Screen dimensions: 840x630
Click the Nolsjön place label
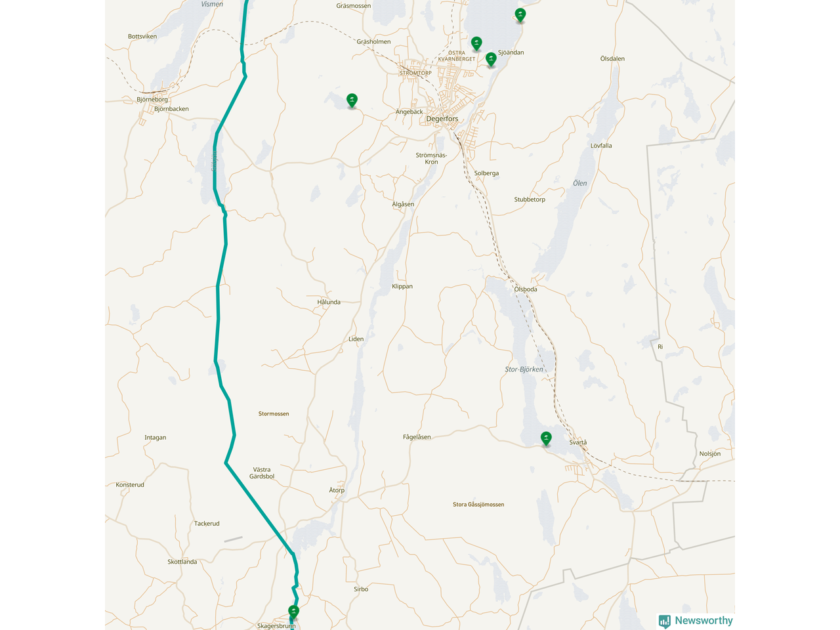tap(710, 454)
